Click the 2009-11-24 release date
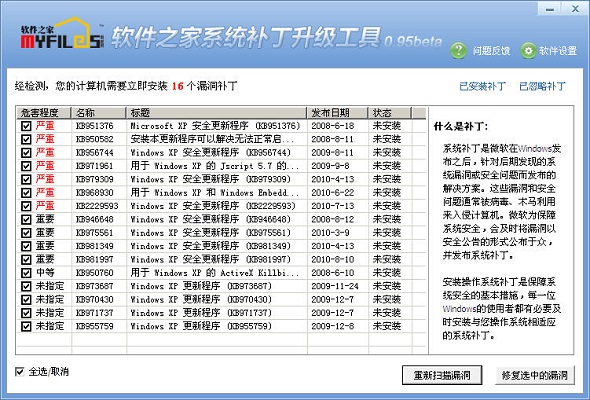Image resolution: width=590 pixels, height=400 pixels. 335,286
